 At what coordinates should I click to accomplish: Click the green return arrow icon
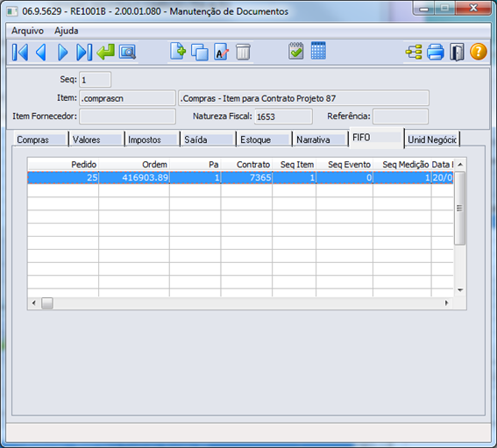(105, 52)
